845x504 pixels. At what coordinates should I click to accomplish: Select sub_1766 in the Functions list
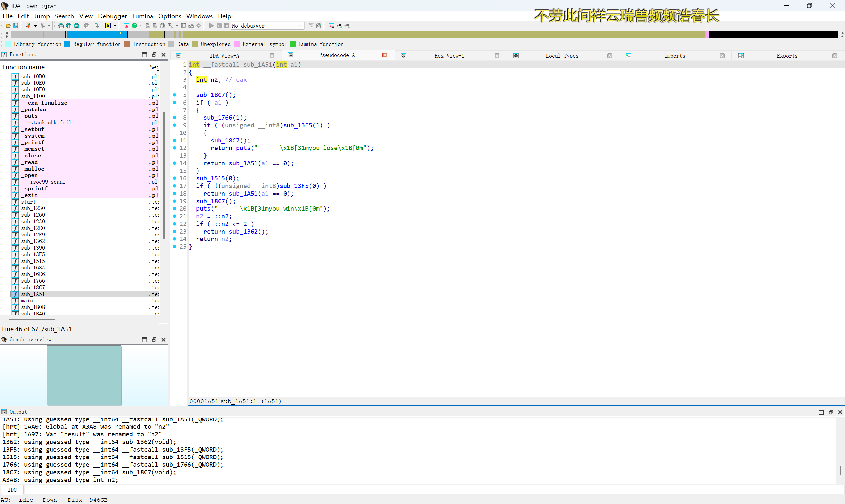click(33, 281)
